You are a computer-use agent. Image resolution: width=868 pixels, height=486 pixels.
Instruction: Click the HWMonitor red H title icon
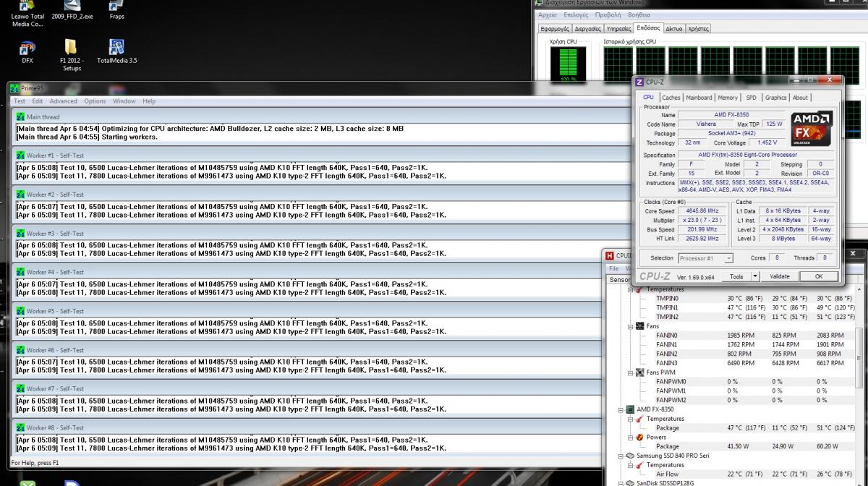tap(610, 255)
